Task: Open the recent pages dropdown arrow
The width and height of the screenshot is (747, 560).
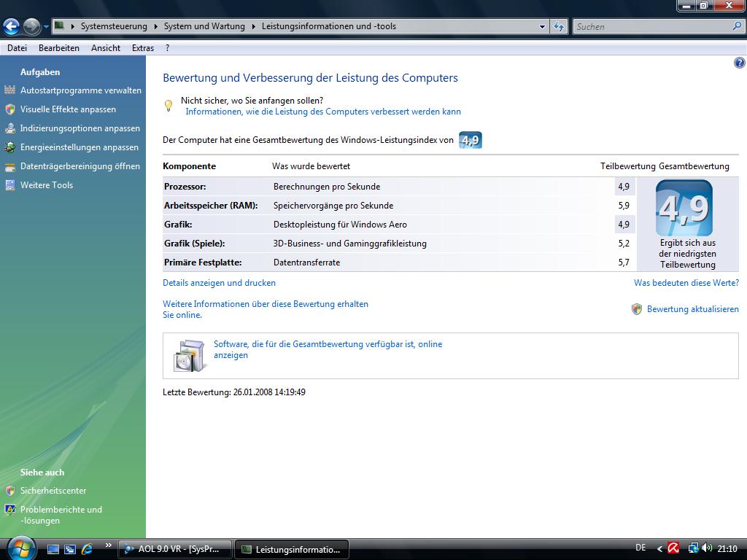Action: pos(46,27)
